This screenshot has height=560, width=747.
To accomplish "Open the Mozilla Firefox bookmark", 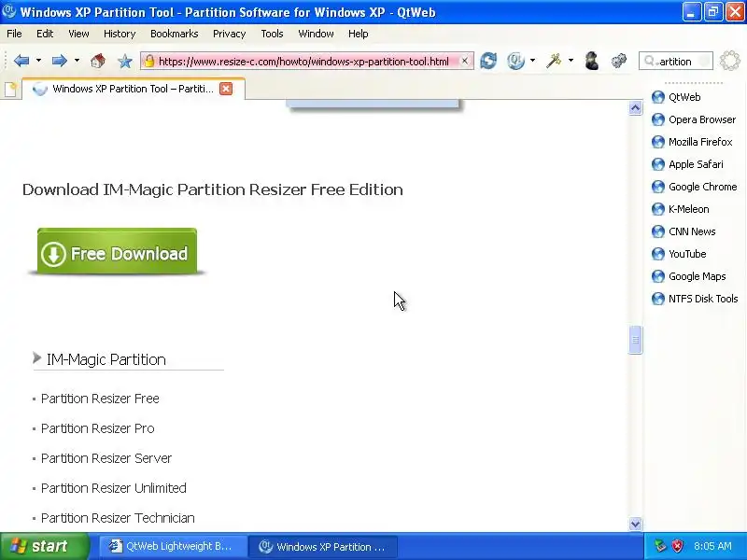I will [692, 142].
